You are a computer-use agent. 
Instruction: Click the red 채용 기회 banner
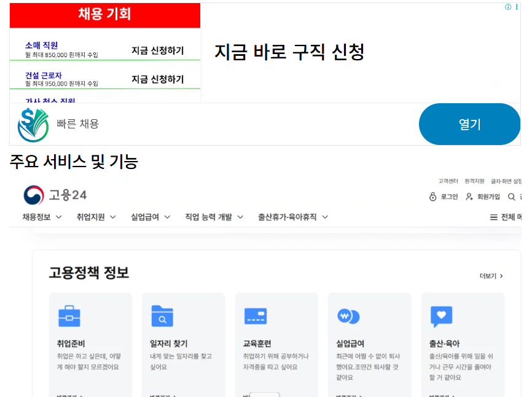(105, 15)
